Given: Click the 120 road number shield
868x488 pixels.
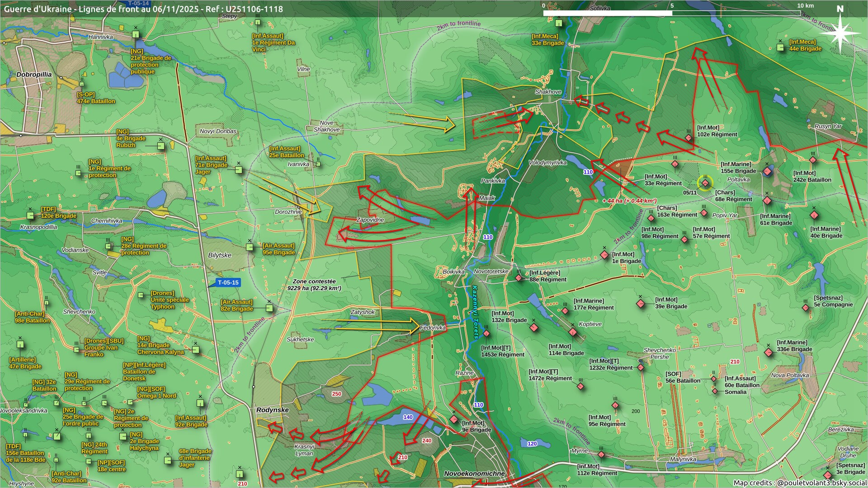Looking at the screenshot, I should pos(532,444).
